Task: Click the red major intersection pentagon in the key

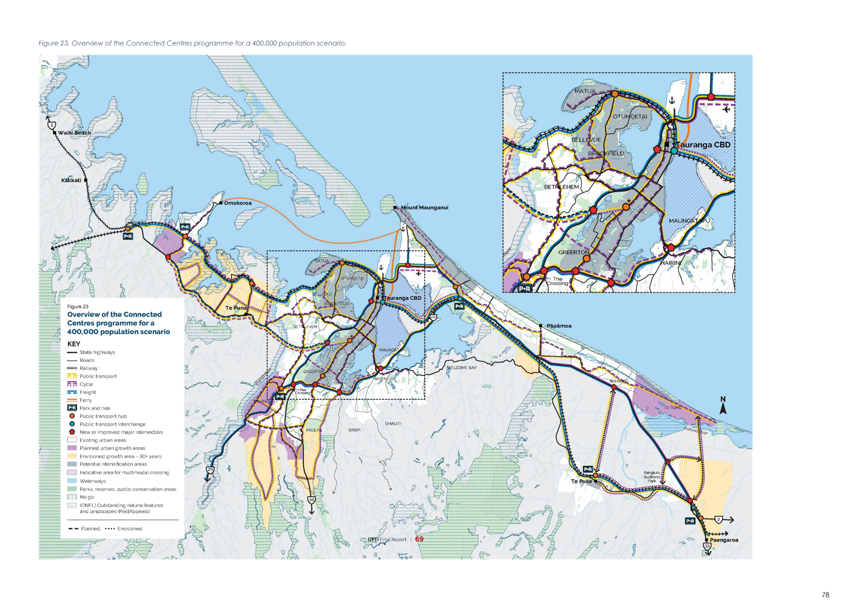Action: [72, 432]
